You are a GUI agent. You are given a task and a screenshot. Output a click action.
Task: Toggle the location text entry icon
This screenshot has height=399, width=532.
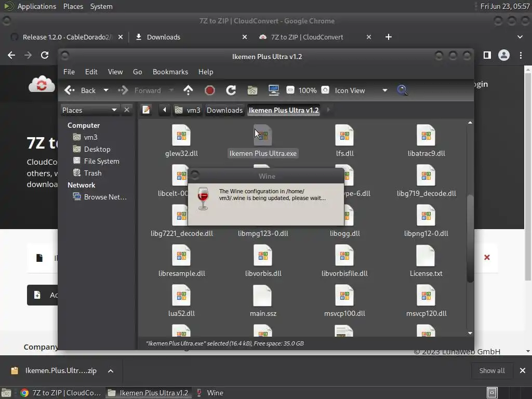[146, 110]
